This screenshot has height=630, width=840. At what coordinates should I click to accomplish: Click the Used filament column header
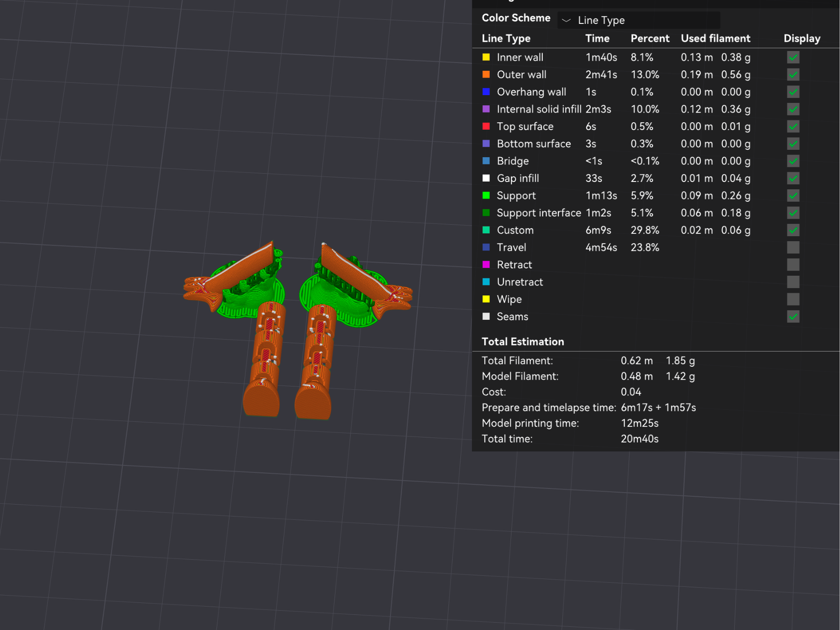(715, 39)
